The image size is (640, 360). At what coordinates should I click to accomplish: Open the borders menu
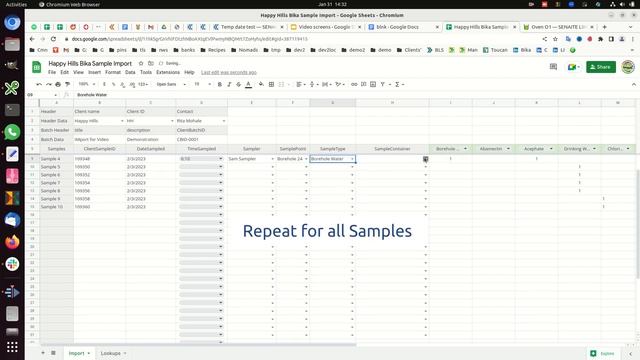(271, 84)
